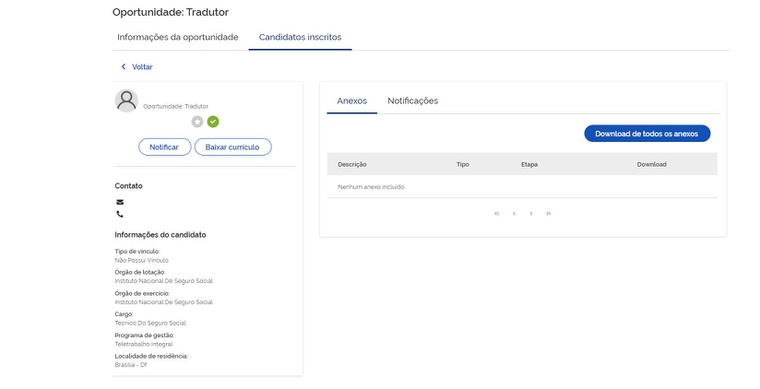
Task: Toggle the gray star favorite icon
Action: pyautogui.click(x=197, y=122)
